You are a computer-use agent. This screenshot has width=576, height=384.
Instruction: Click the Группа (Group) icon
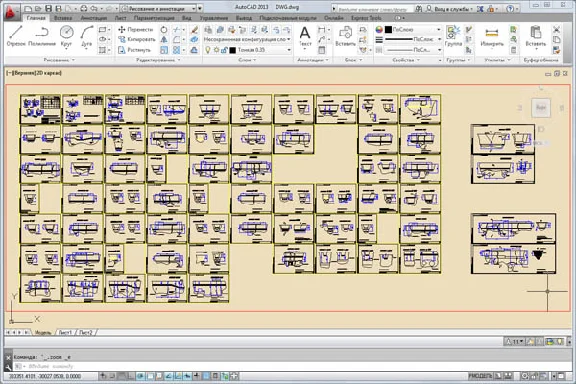[x=453, y=36]
